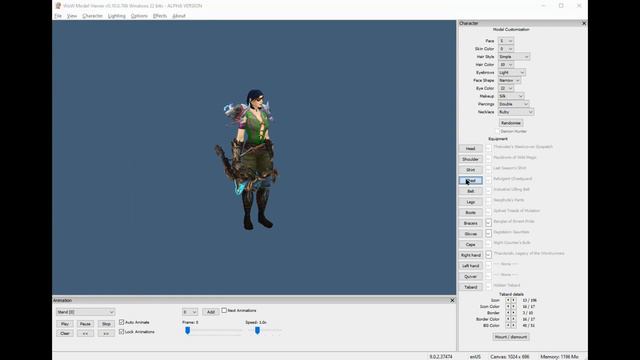Decrease the tabard Icon value
640x360 pixels.
[x=508, y=300]
